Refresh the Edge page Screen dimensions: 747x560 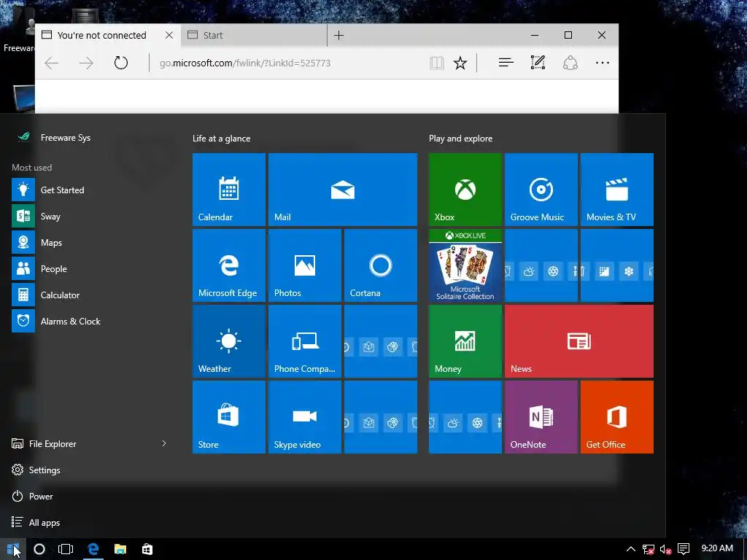tap(121, 63)
